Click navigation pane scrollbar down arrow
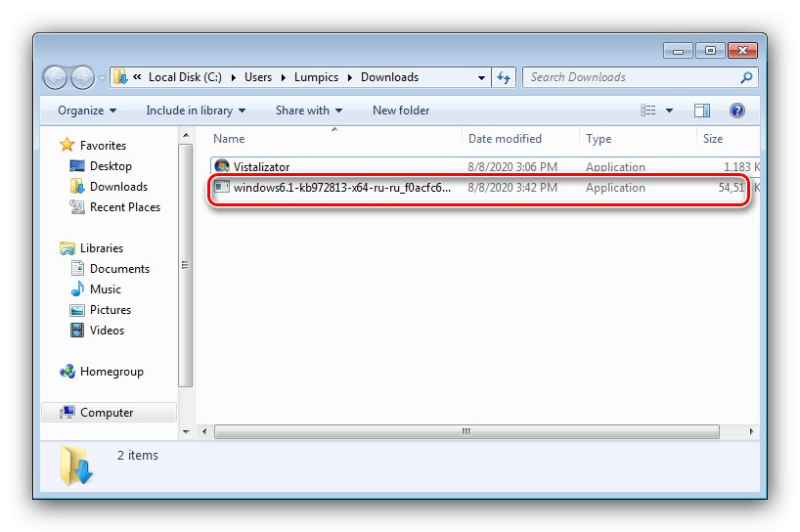Image resolution: width=800 pixels, height=532 pixels. (186, 432)
